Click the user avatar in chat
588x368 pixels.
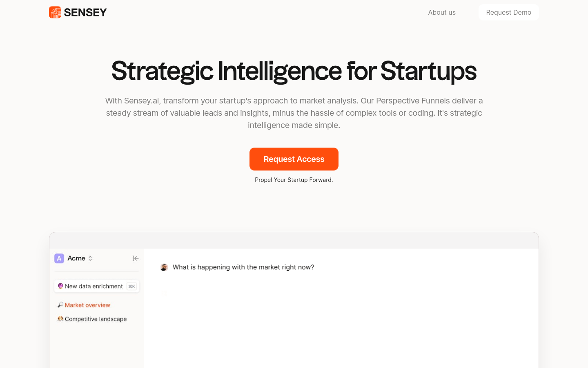tap(164, 267)
